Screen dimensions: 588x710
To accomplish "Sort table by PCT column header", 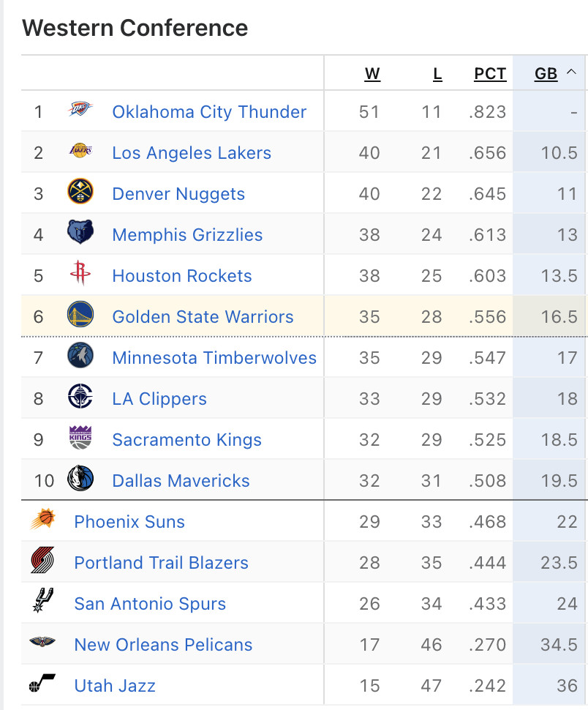I will pyautogui.click(x=490, y=73).
